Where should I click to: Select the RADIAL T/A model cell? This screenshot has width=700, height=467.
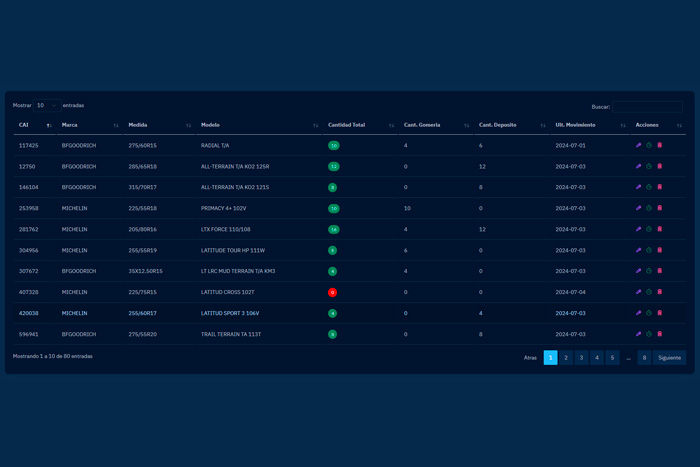215,146
